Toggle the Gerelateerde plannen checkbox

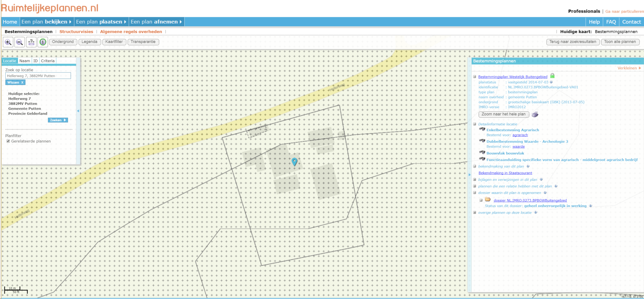[x=8, y=141]
